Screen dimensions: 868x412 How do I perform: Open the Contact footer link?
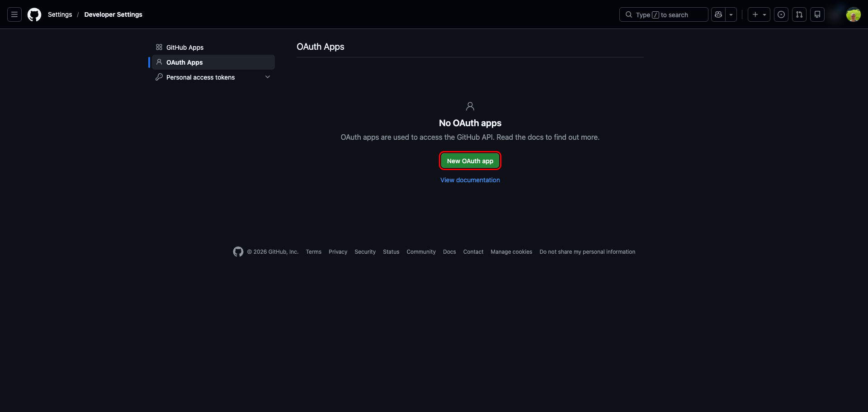pyautogui.click(x=473, y=252)
